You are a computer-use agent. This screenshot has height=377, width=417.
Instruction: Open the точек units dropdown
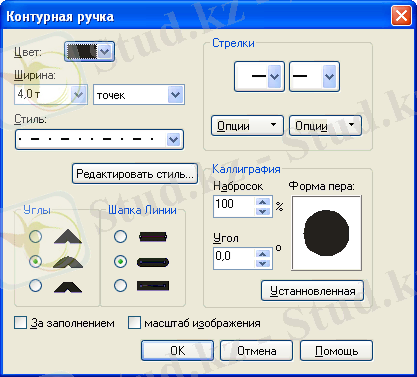click(175, 95)
